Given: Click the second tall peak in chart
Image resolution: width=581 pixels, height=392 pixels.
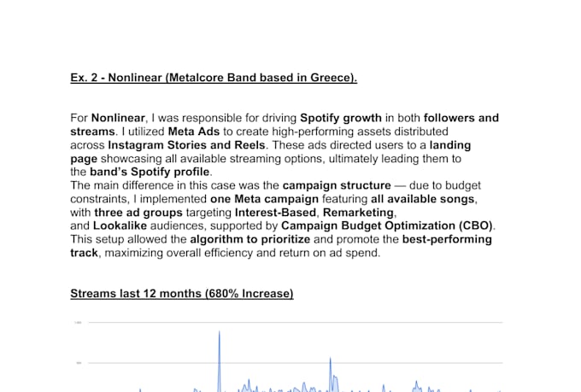Looking at the screenshot, I should coord(331,374).
